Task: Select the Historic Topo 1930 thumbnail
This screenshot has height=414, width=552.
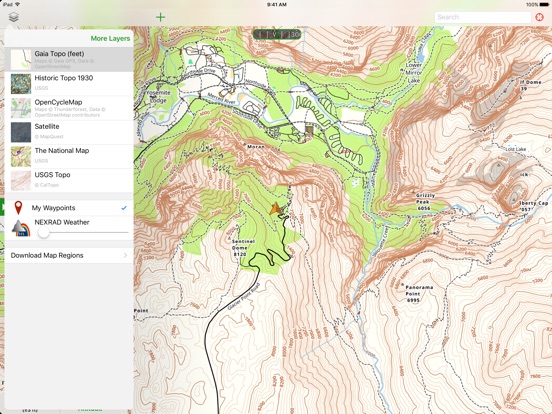Action: click(x=21, y=84)
